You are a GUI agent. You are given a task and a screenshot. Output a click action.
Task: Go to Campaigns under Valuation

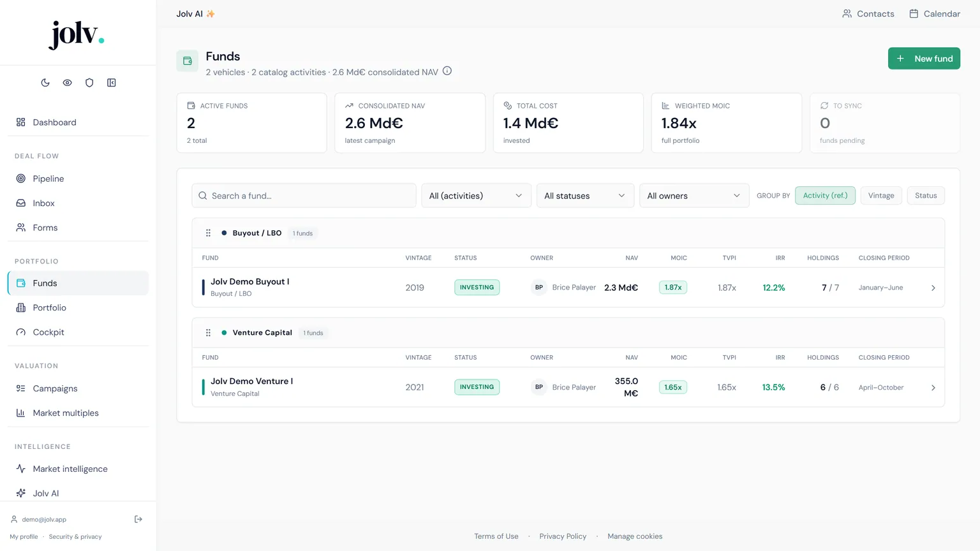[x=78, y=388]
